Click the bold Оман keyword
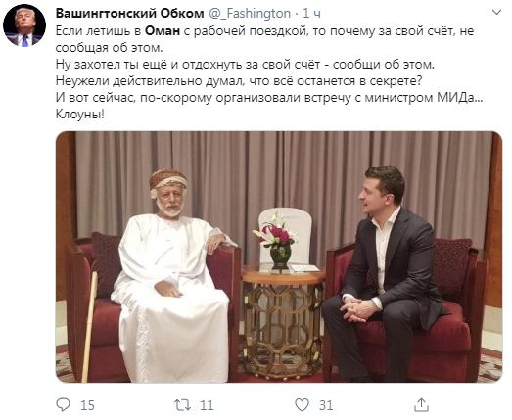512x420 pixels. pyautogui.click(x=163, y=31)
